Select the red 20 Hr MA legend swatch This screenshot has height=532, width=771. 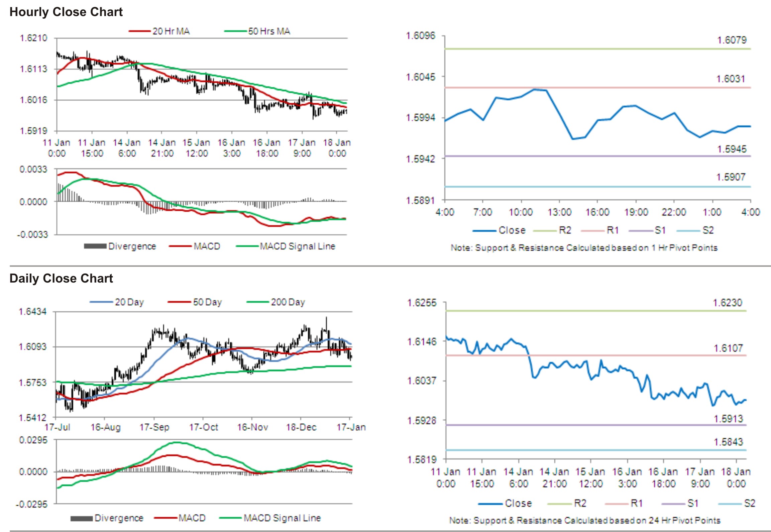(x=140, y=31)
